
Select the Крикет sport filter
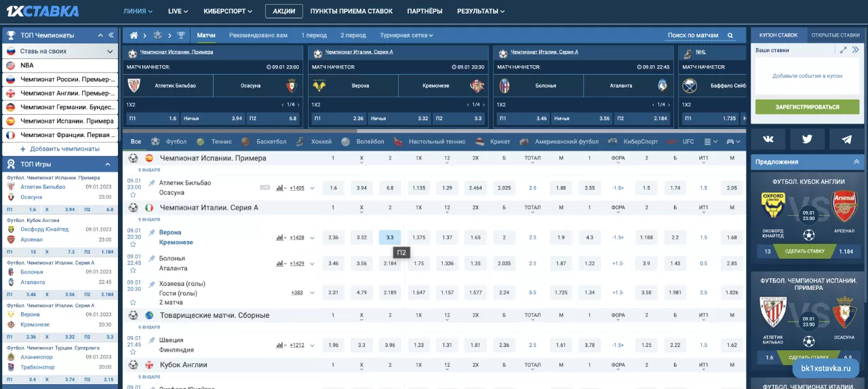[492, 142]
